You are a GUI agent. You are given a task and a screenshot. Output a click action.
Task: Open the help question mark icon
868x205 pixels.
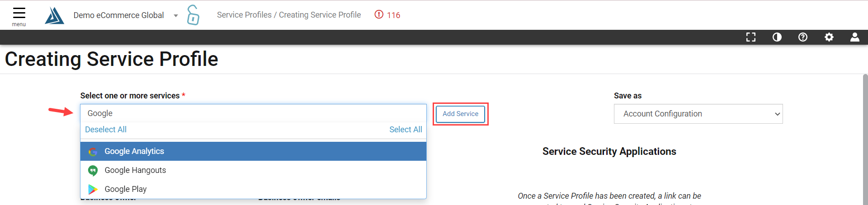click(803, 37)
